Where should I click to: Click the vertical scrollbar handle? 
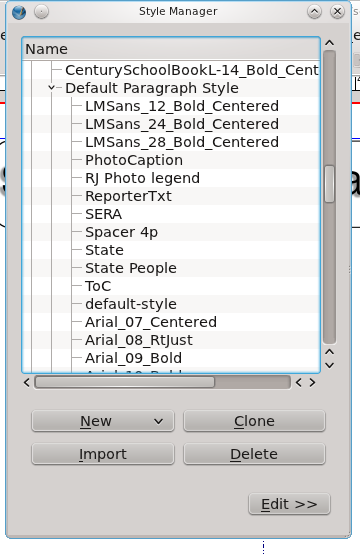[x=329, y=184]
